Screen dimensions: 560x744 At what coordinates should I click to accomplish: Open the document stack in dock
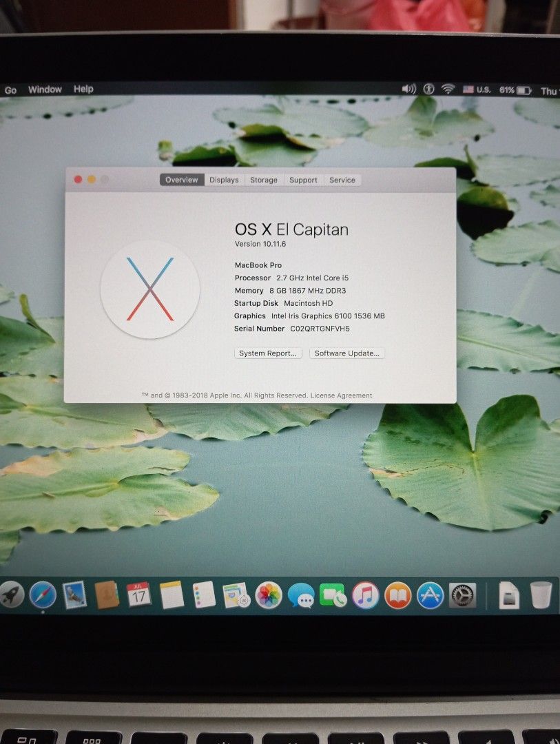point(509,595)
